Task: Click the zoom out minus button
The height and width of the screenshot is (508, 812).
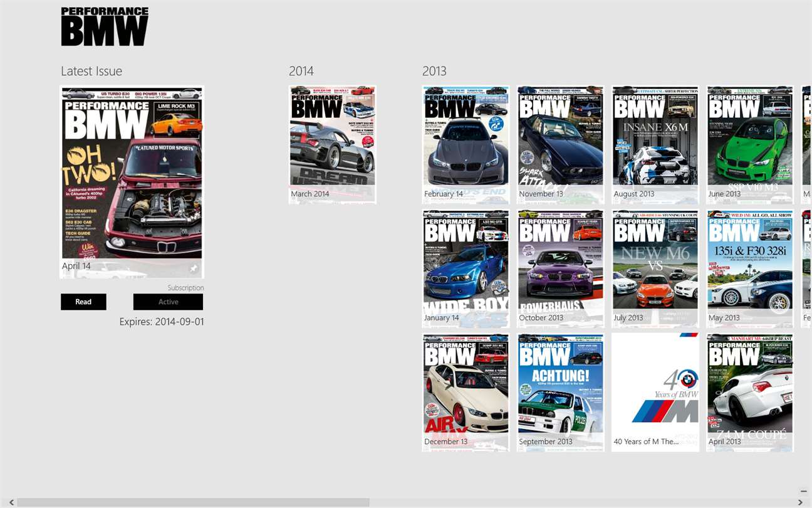Action: click(804, 491)
